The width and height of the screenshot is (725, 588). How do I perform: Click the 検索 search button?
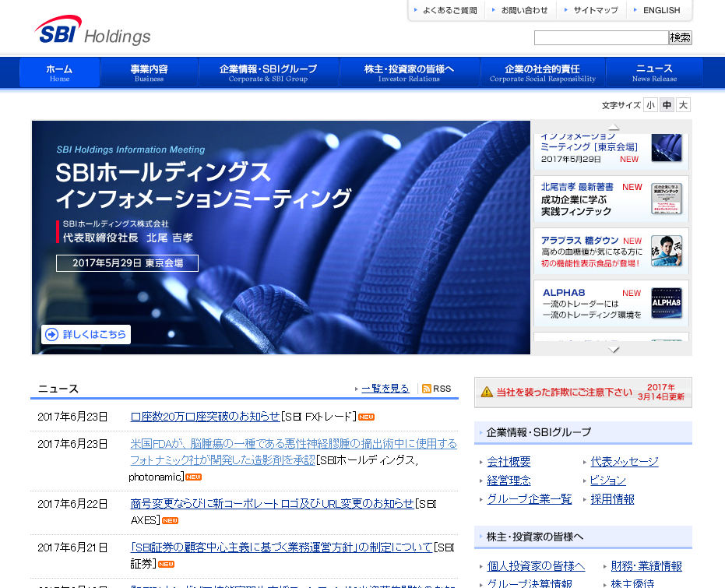(680, 37)
